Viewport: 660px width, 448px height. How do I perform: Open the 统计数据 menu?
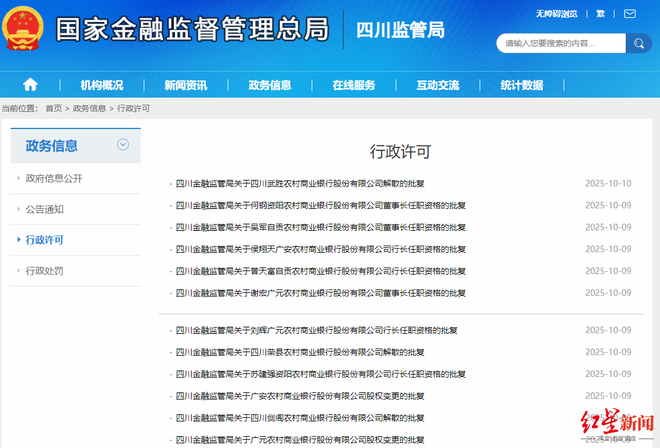point(521,85)
